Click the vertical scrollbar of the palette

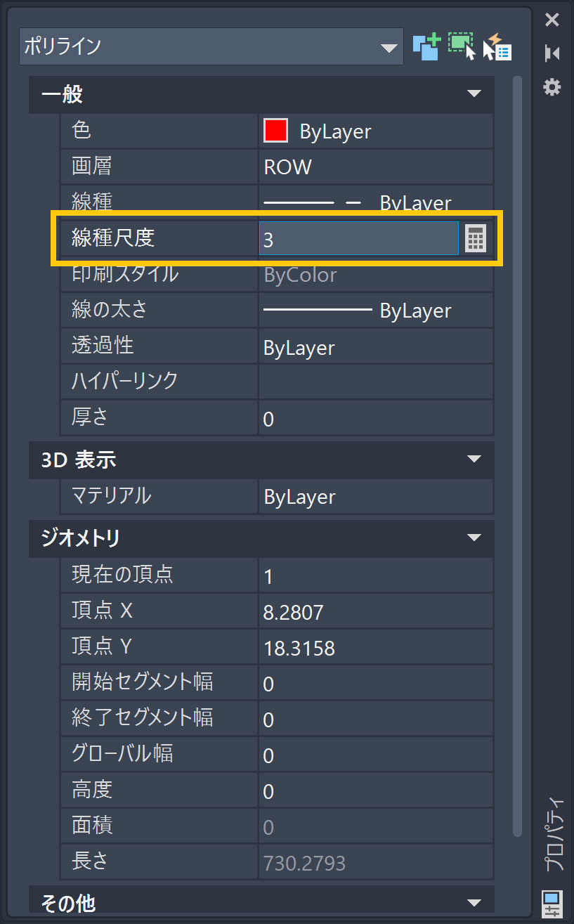click(518, 457)
